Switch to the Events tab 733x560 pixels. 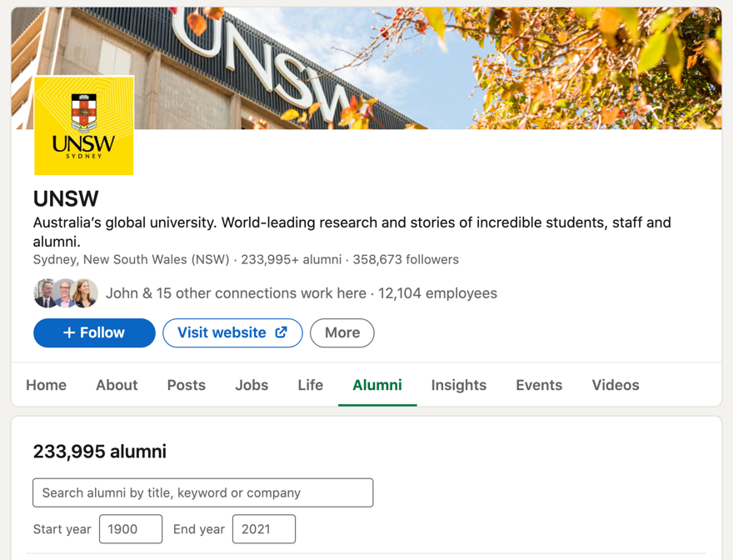click(539, 385)
